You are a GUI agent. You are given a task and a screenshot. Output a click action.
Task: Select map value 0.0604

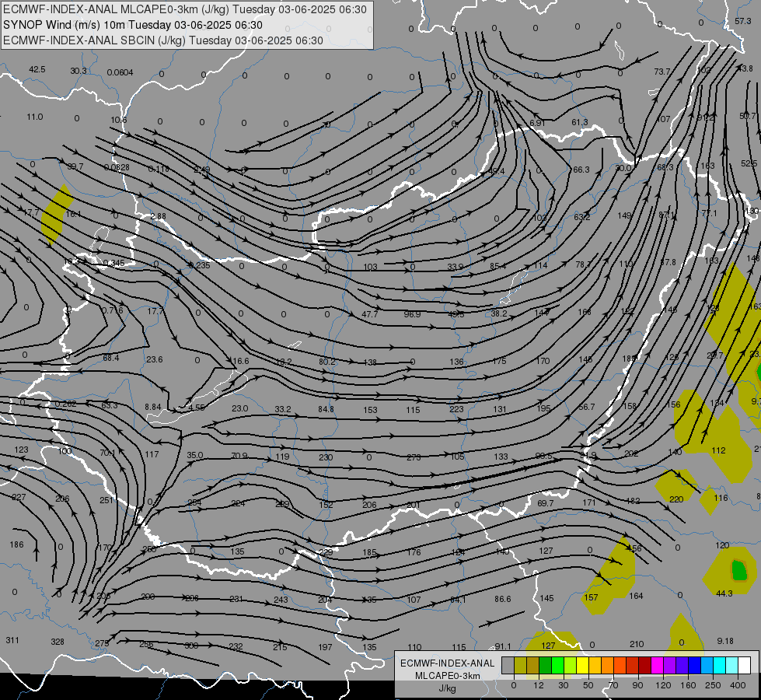(x=120, y=72)
